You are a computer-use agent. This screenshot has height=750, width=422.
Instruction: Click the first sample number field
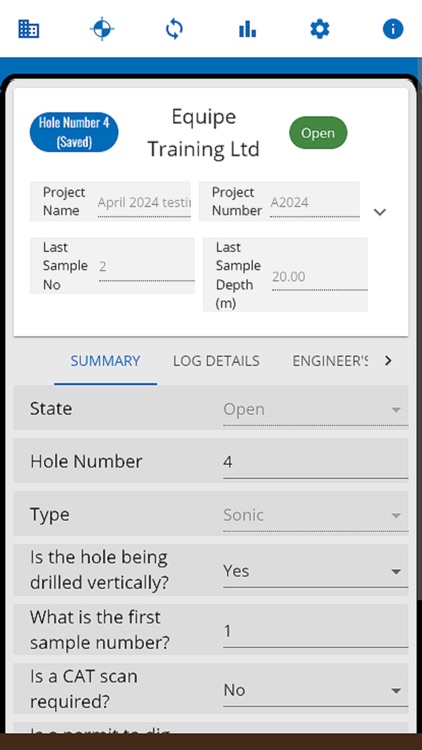pyautogui.click(x=315, y=632)
